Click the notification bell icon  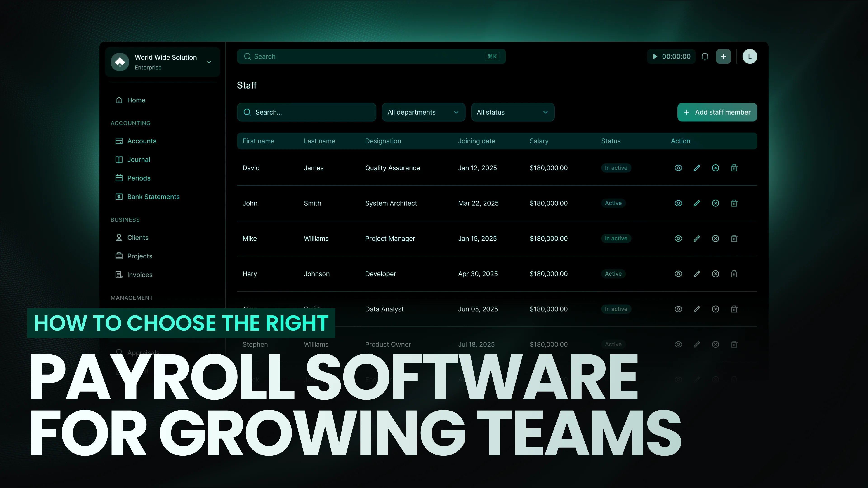(x=705, y=56)
